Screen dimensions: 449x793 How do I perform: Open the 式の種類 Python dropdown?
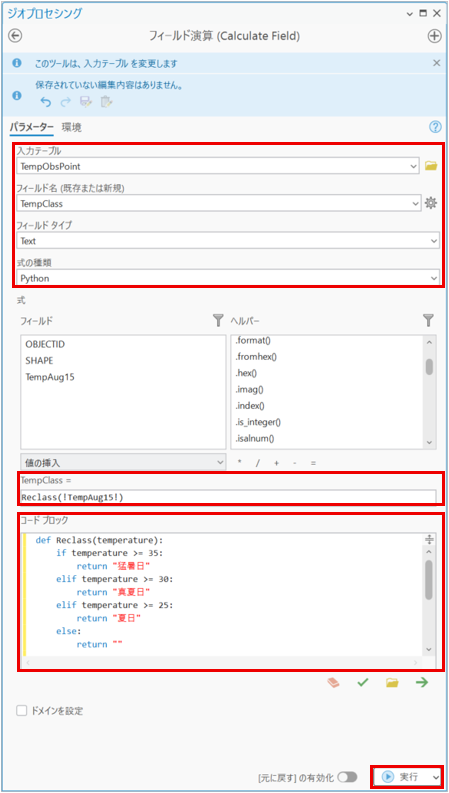[x=227, y=278]
